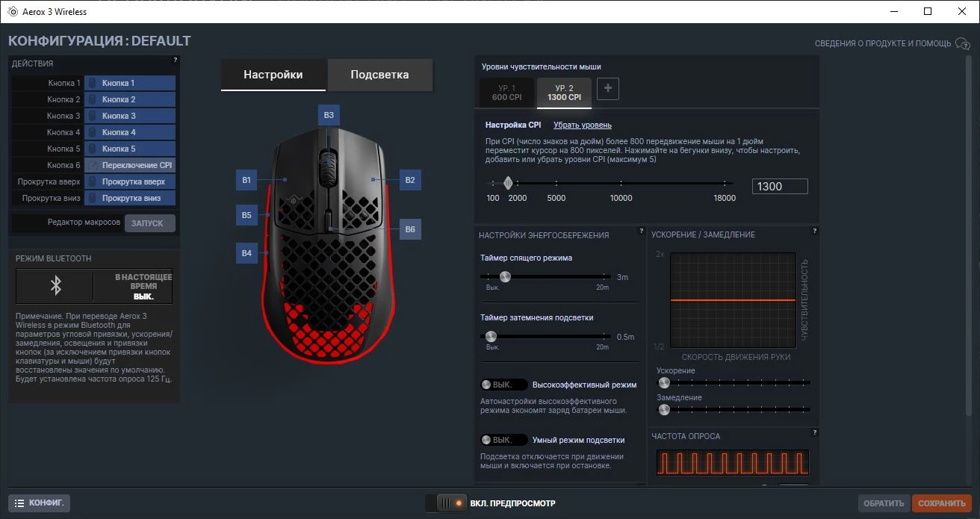The height and width of the screenshot is (519, 980).
Task: Open the Переключение CPI action dropdown
Action: pos(130,165)
